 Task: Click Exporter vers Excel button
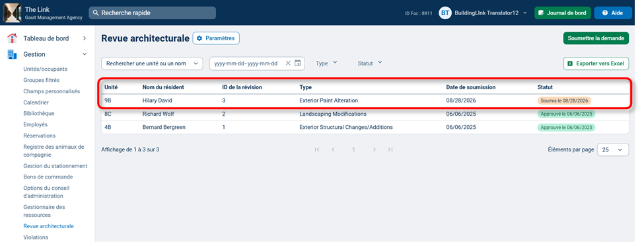596,63
